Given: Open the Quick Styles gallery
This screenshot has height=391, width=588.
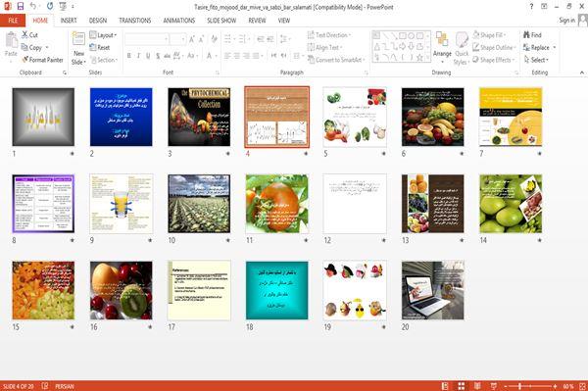Looking at the screenshot, I should tap(462, 48).
